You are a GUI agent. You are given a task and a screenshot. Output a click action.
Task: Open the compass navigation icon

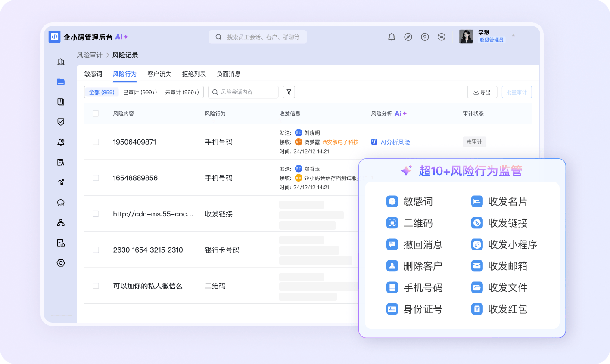point(408,37)
